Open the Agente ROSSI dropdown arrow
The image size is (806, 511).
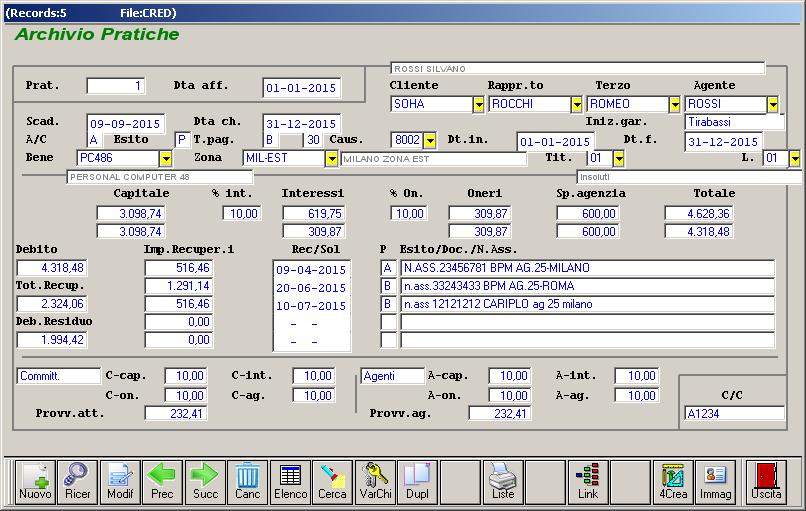coord(773,104)
